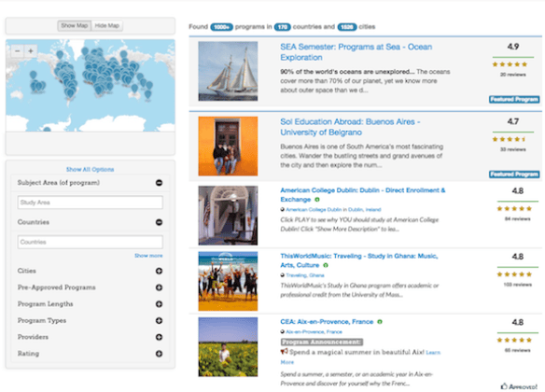Focus the Countries input field
The image size is (545, 392).
point(90,242)
